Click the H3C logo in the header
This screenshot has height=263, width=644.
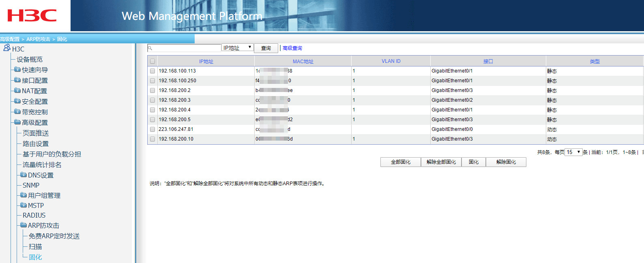click(32, 16)
